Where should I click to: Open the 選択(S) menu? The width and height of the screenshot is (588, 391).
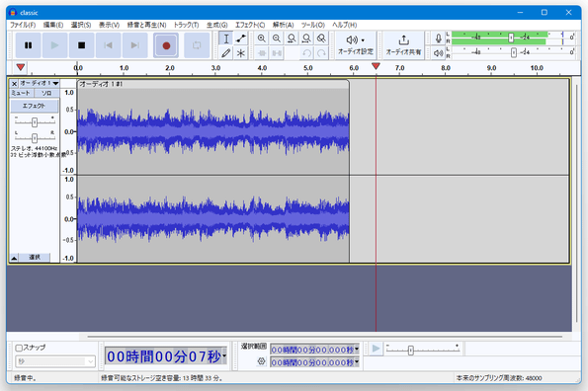81,25
